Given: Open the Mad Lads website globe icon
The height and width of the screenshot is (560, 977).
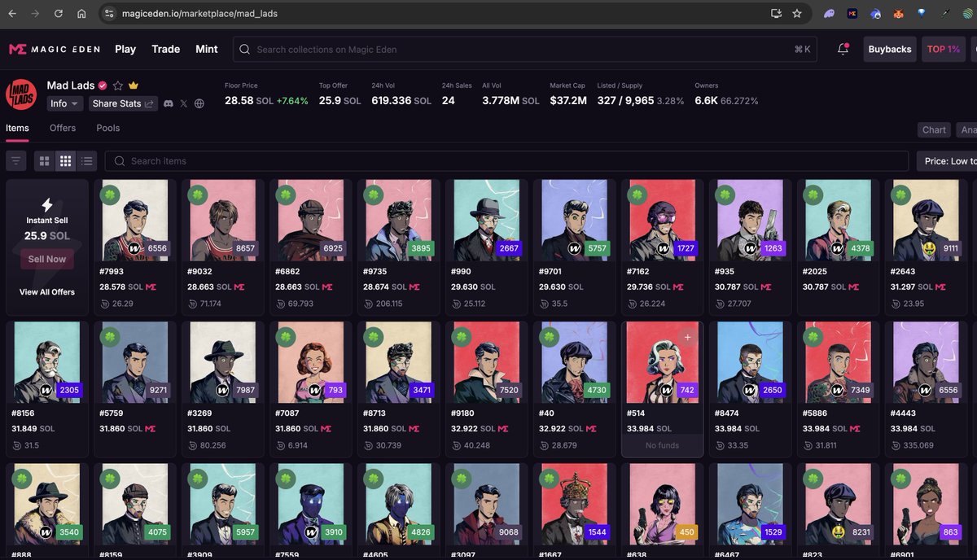Looking at the screenshot, I should coord(199,103).
